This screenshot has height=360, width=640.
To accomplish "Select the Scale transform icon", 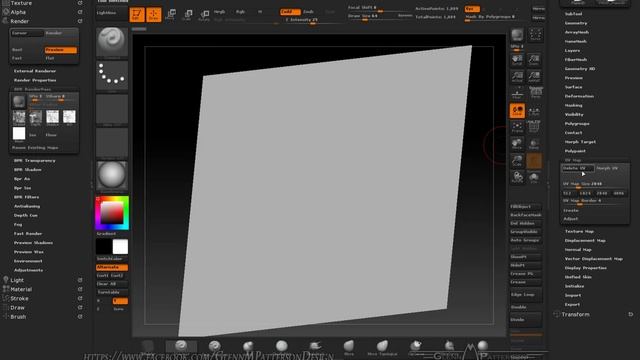I will pos(187,15).
